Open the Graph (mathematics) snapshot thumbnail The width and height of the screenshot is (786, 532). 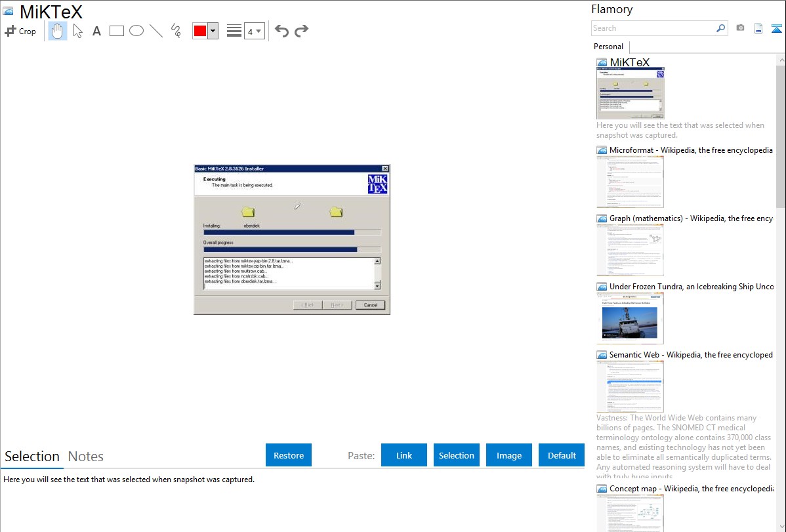coord(630,250)
